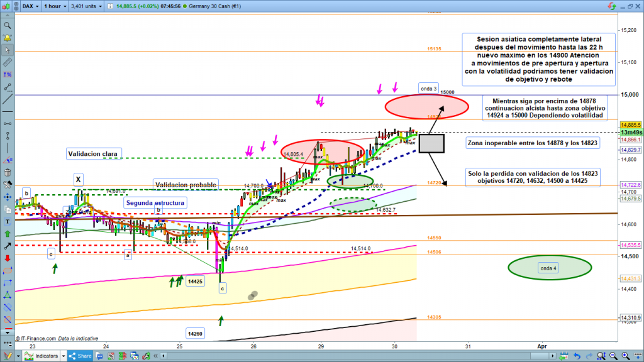Activate the mouse cursor pointer mode
This screenshot has height=362, width=644.
click(8, 50)
